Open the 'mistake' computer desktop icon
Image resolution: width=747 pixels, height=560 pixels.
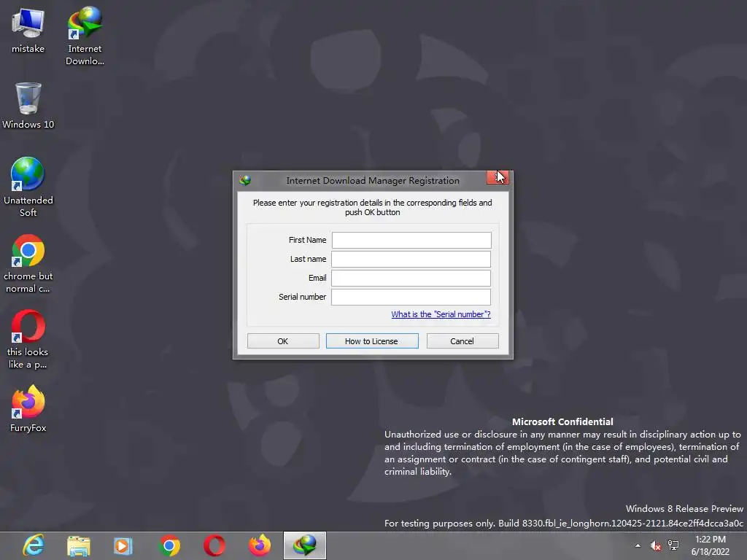point(28,31)
